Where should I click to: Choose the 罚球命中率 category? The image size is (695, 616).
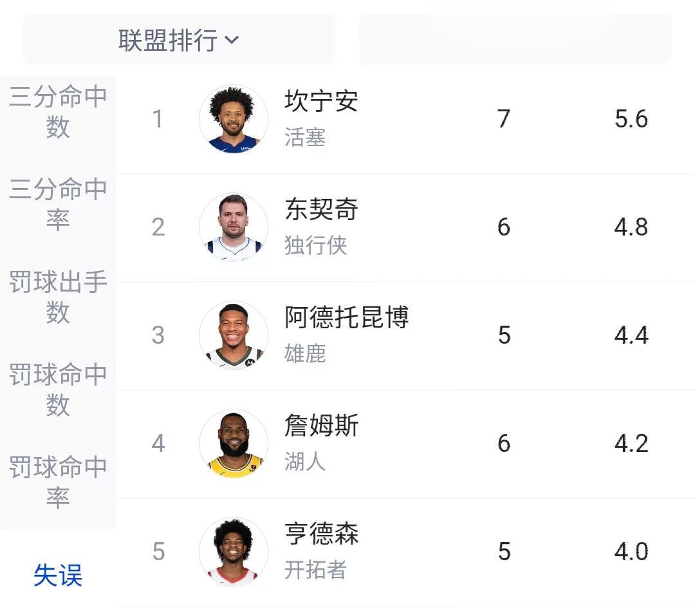58,483
